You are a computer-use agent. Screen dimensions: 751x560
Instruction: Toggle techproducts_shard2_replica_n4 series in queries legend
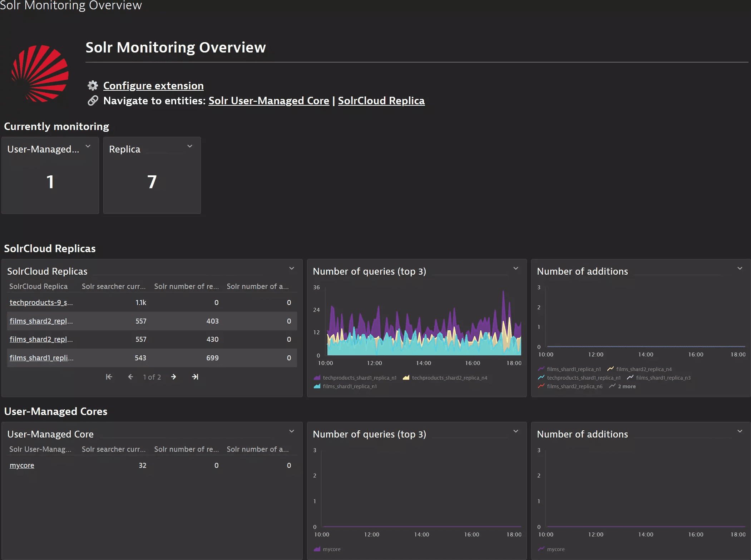[x=449, y=378]
